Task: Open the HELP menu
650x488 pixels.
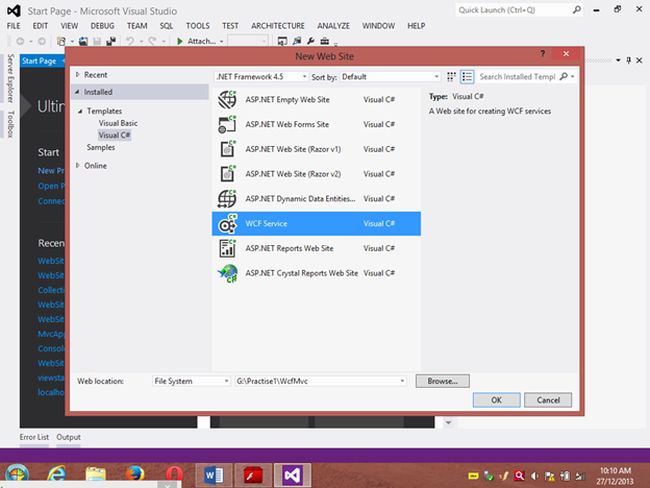Action: click(x=416, y=26)
